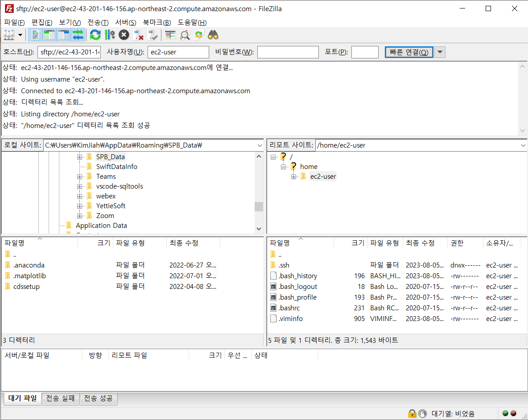Image resolution: width=528 pixels, height=420 pixels.
Task: Open directory listing filters icon
Action: pos(170,35)
